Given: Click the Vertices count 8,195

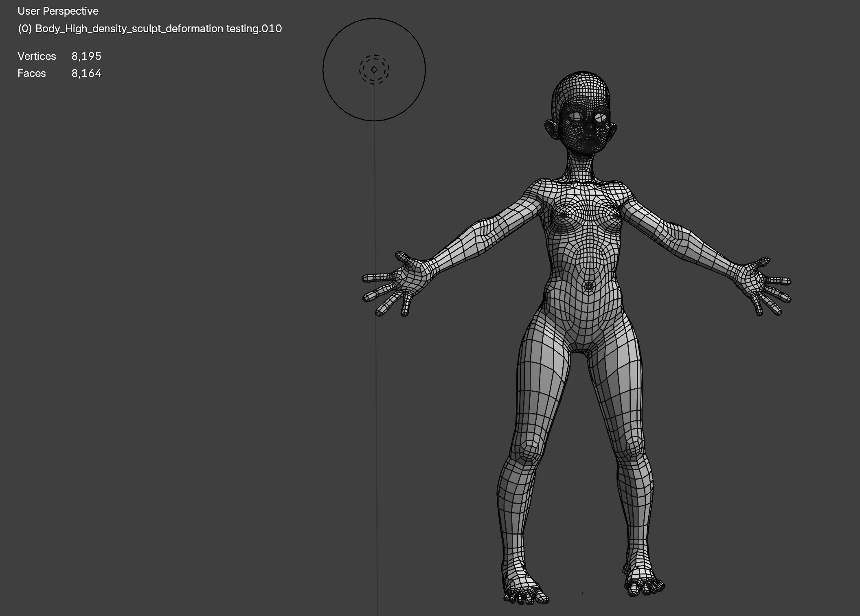Looking at the screenshot, I should [86, 56].
